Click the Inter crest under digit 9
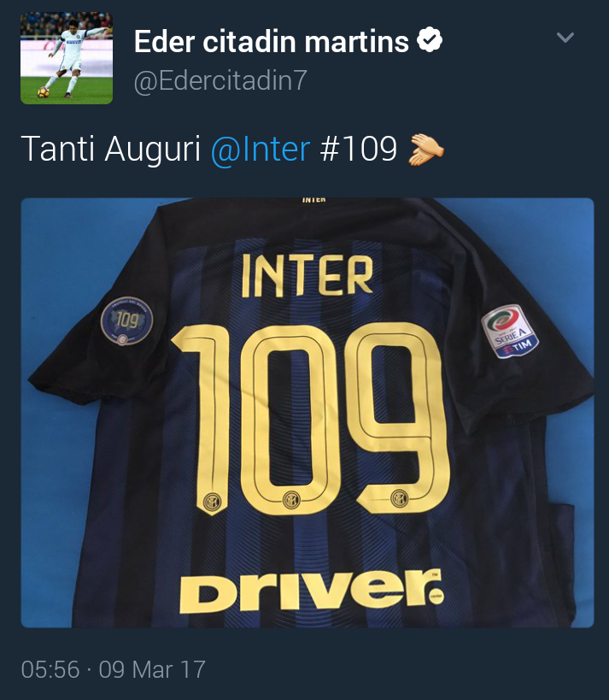Image resolution: width=609 pixels, height=700 pixels. (x=399, y=497)
